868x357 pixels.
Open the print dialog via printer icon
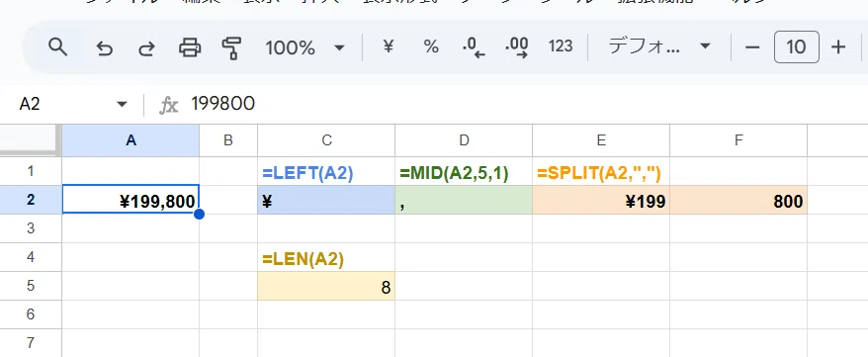pyautogui.click(x=190, y=47)
